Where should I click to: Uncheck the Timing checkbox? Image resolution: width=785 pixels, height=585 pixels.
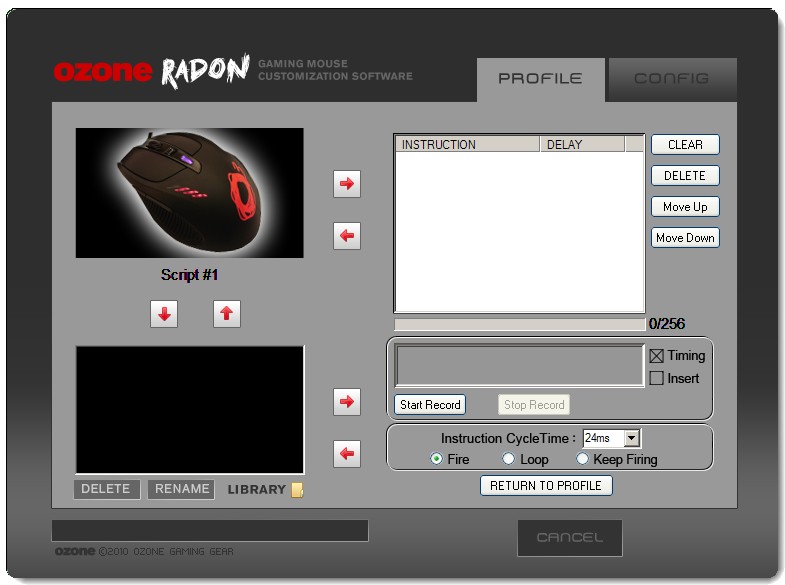click(657, 356)
